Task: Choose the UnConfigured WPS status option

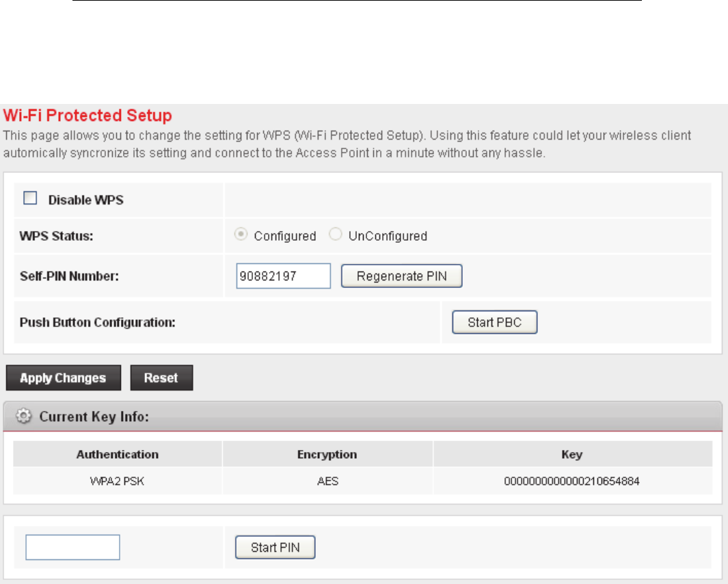Action: click(335, 235)
